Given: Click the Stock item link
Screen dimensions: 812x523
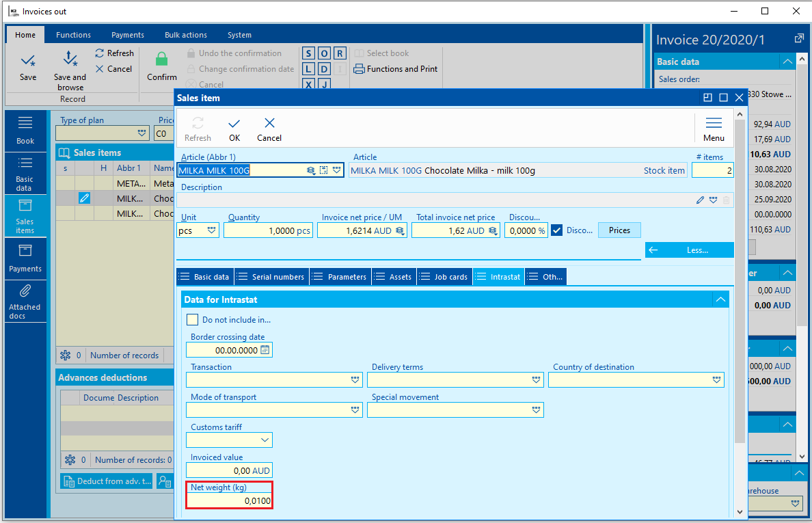Looking at the screenshot, I should pos(664,170).
